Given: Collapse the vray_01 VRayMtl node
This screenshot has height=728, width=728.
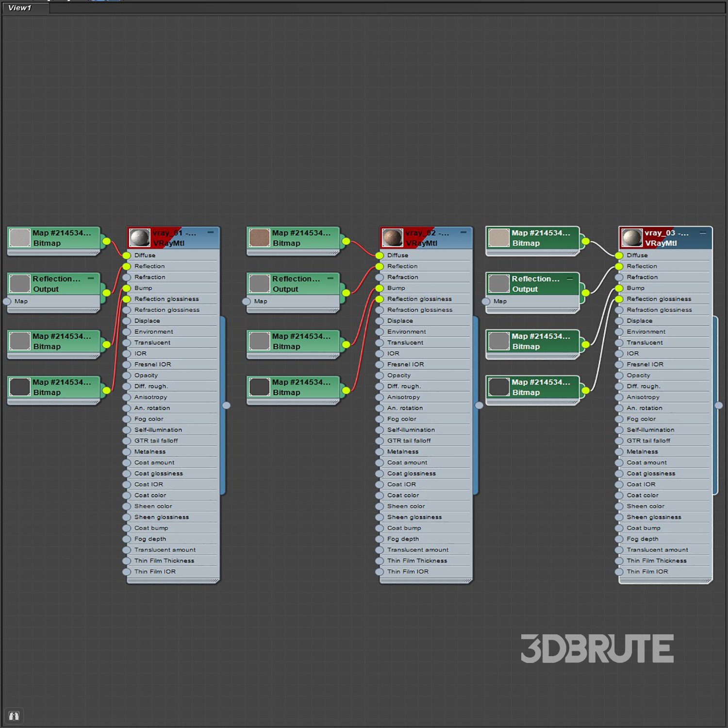Looking at the screenshot, I should (211, 232).
